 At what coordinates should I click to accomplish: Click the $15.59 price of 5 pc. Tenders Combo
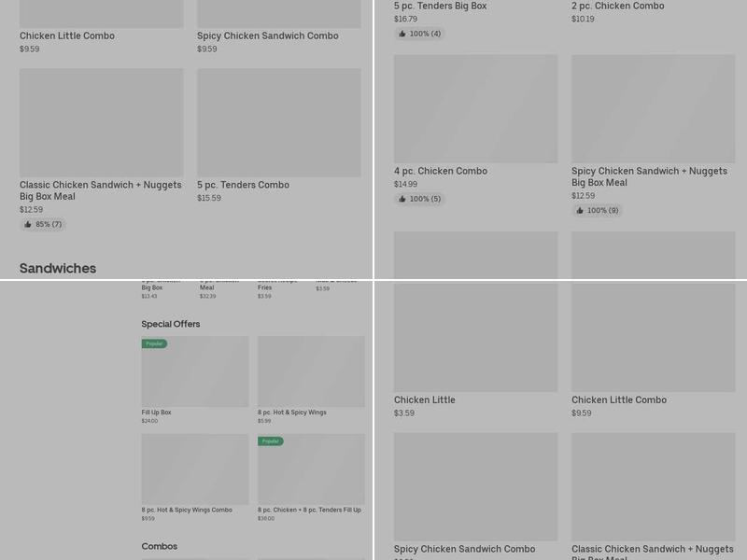click(209, 198)
